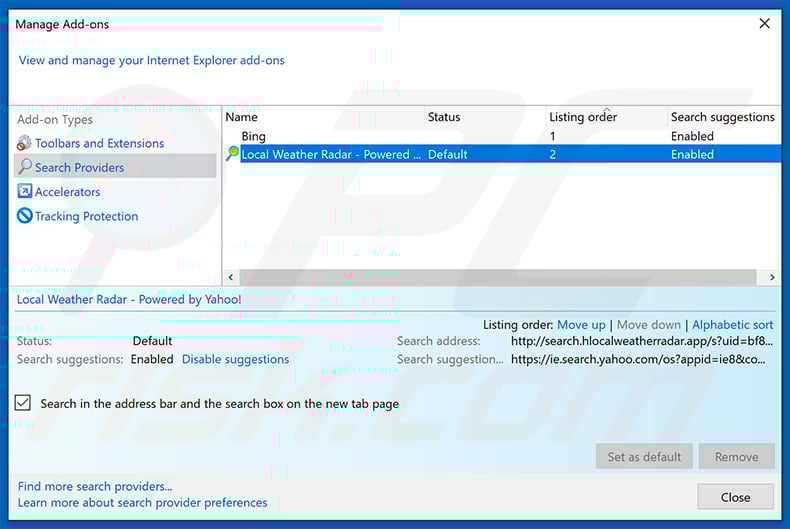Viewport: 790px width, 529px height.
Task: Sort list by Name column header
Action: click(241, 117)
